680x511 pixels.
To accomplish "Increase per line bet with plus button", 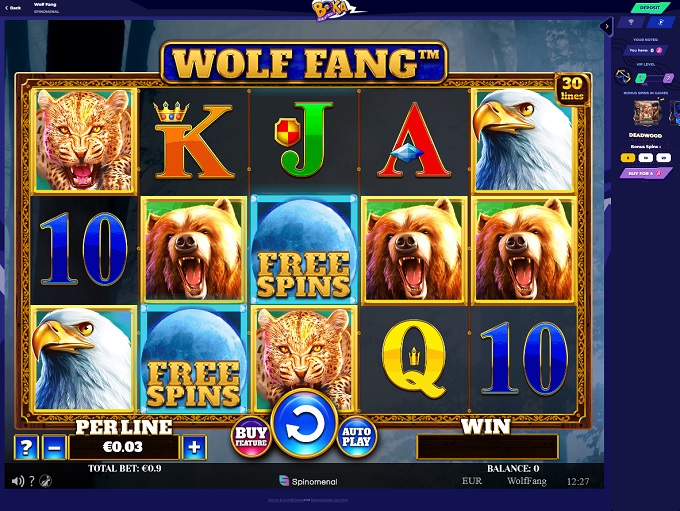I will [x=194, y=447].
